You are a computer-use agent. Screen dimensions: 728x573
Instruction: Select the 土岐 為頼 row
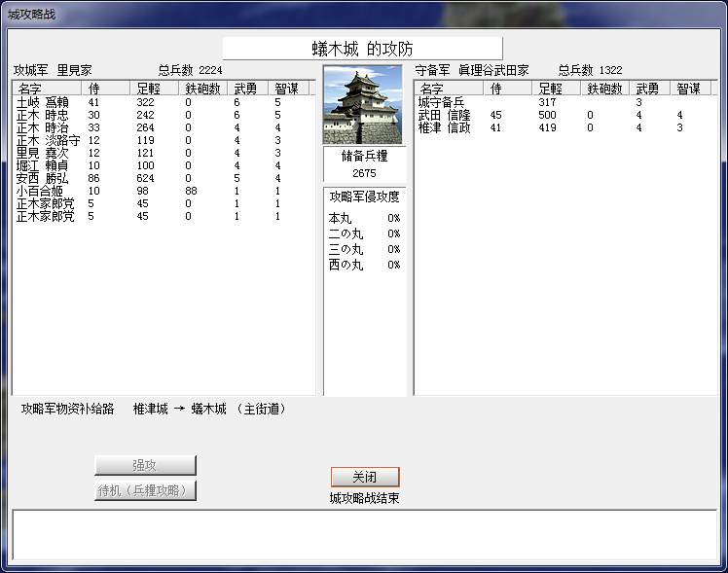[163, 102]
